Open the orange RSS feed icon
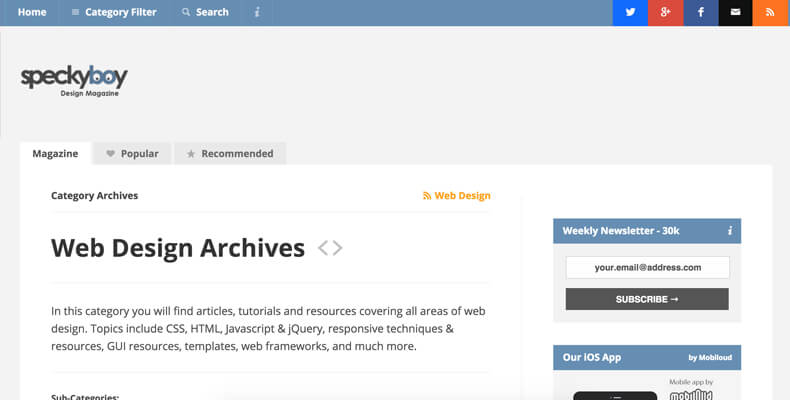The width and height of the screenshot is (790, 400). (x=770, y=12)
